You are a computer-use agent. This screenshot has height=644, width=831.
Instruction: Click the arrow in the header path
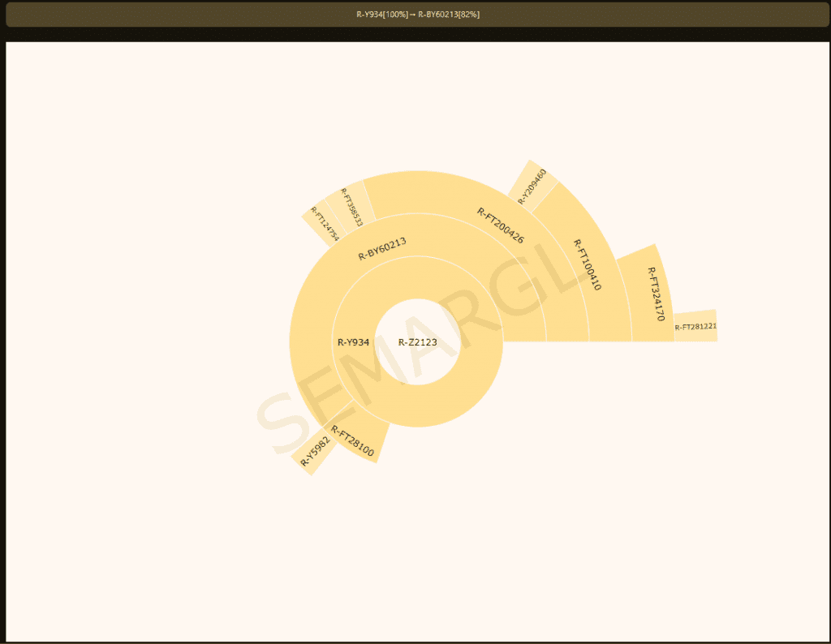point(413,15)
